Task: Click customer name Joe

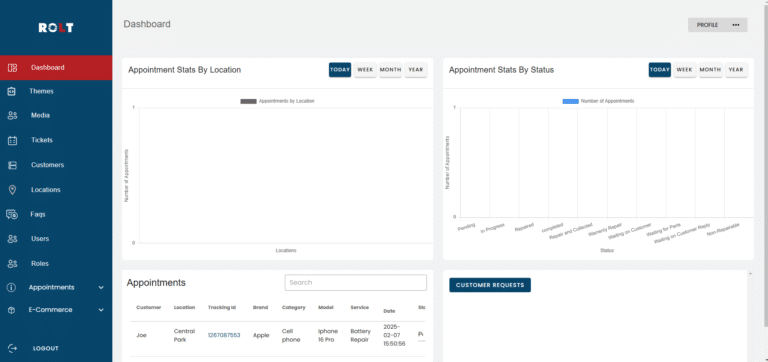Action: (141, 336)
